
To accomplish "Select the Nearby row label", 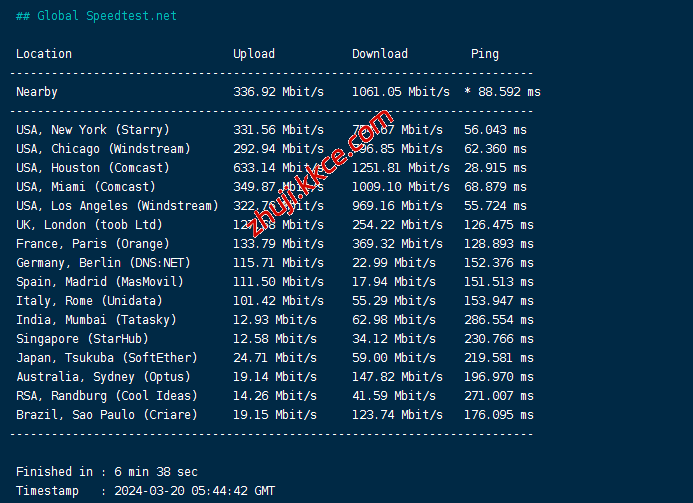I will coord(37,92).
